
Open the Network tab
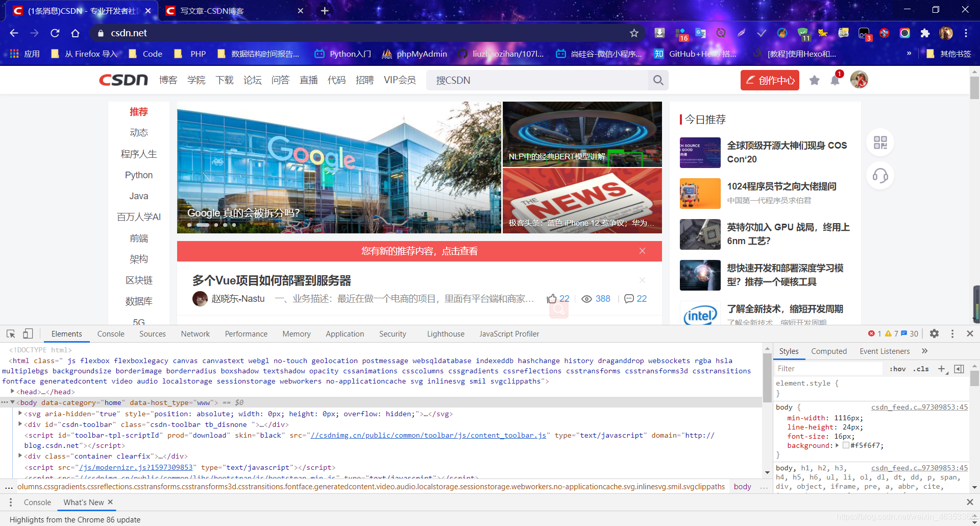[x=195, y=334]
